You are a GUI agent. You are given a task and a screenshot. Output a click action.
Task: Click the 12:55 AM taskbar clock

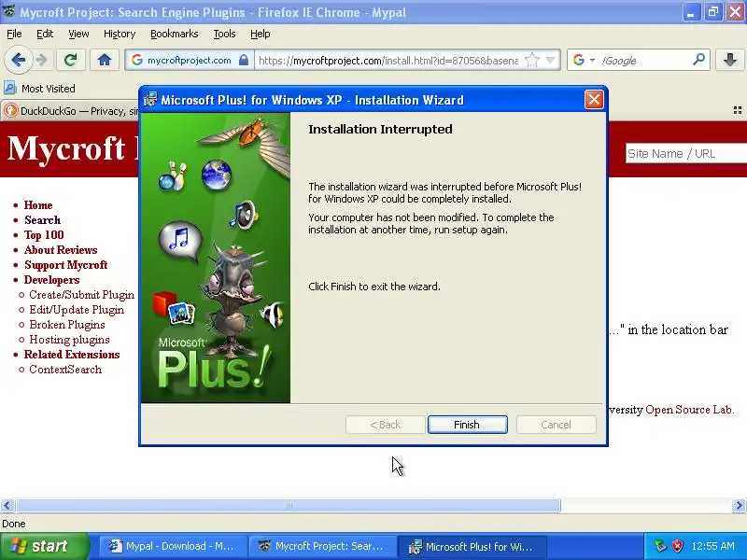pos(713,546)
